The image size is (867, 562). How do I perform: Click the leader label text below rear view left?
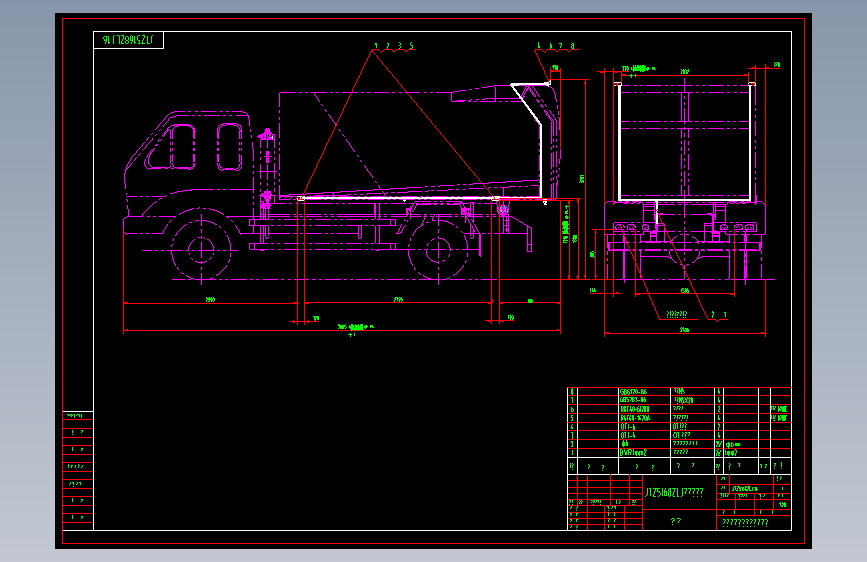click(676, 314)
